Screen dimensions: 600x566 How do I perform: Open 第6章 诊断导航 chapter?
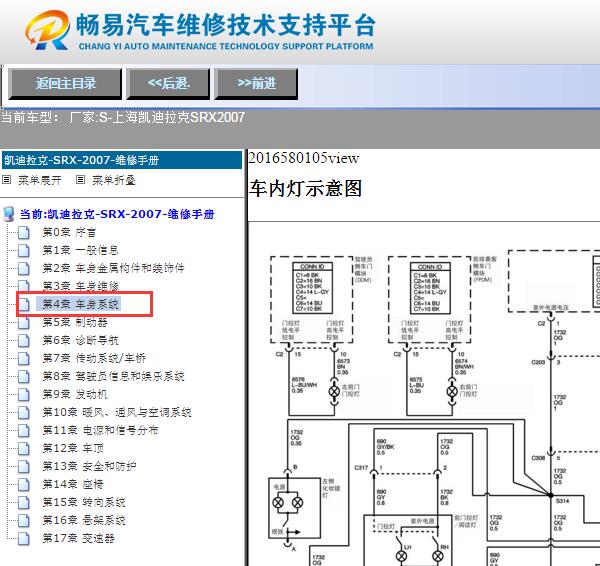coord(80,340)
